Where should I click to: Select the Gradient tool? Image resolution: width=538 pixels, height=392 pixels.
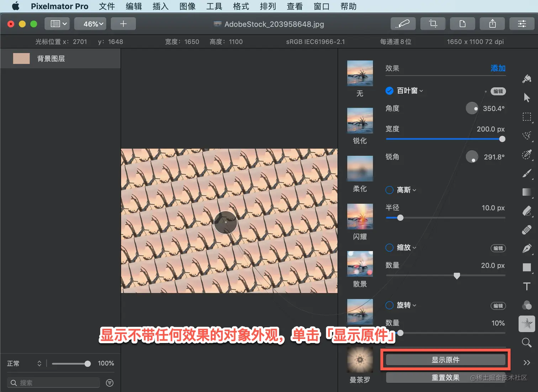(527, 192)
